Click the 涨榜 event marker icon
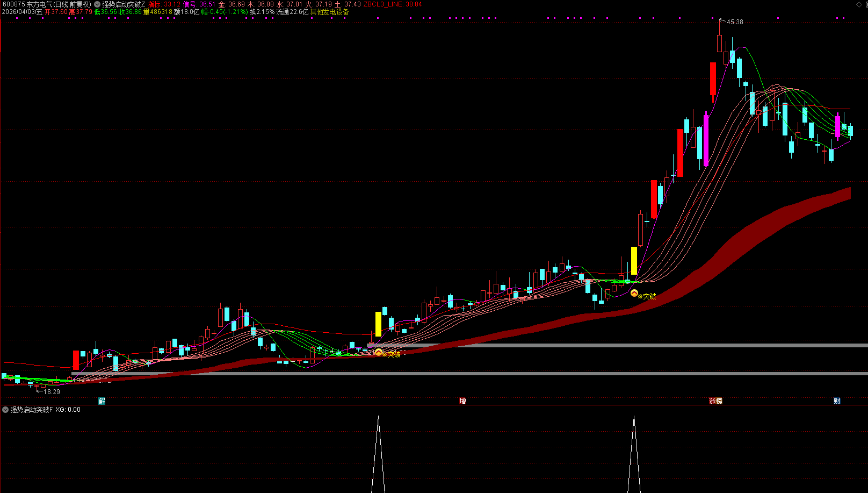Image resolution: width=868 pixels, height=493 pixels. point(715,401)
